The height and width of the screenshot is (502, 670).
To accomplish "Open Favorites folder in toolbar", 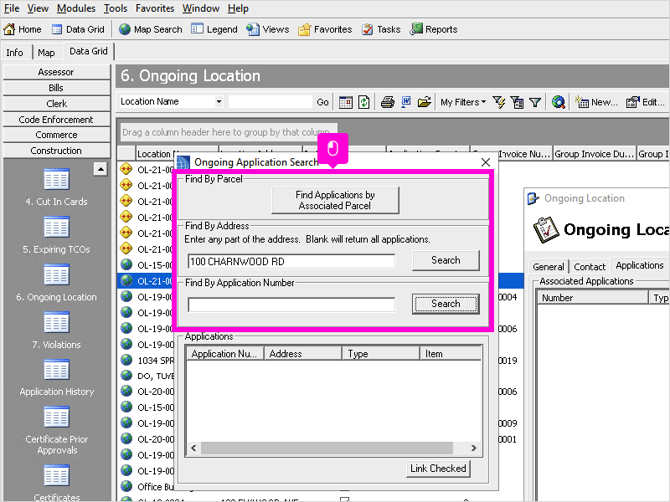I will click(x=325, y=29).
